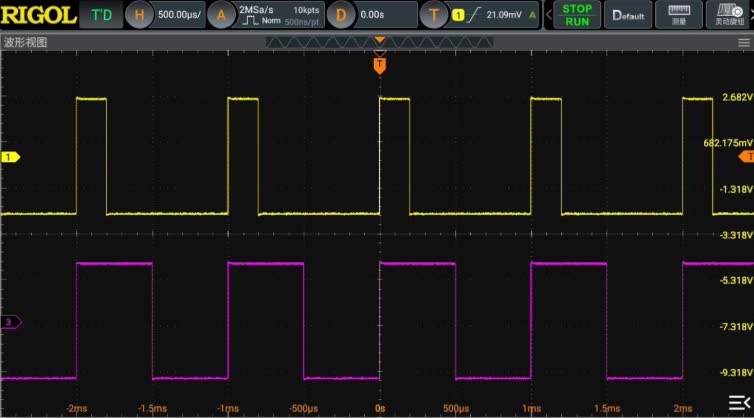Tap the 2.682V scale label

point(737,97)
